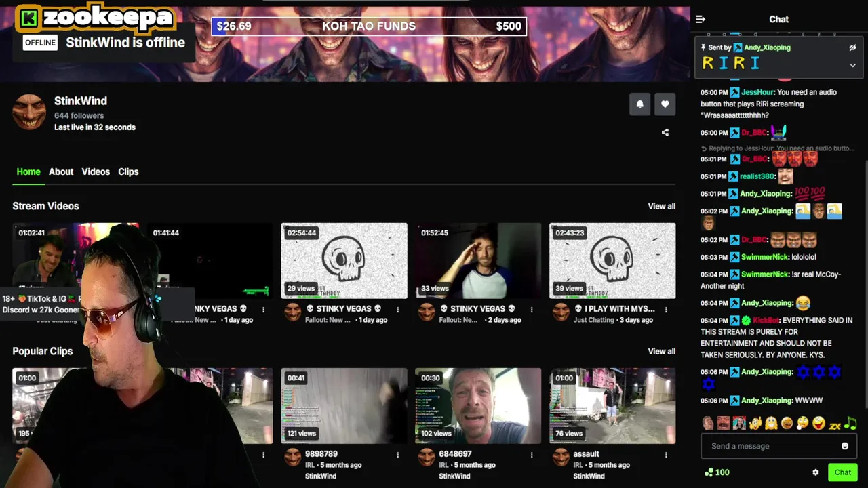Viewport: 868px width, 488px height.
Task: Click the clip title 9898789
Action: [321, 454]
